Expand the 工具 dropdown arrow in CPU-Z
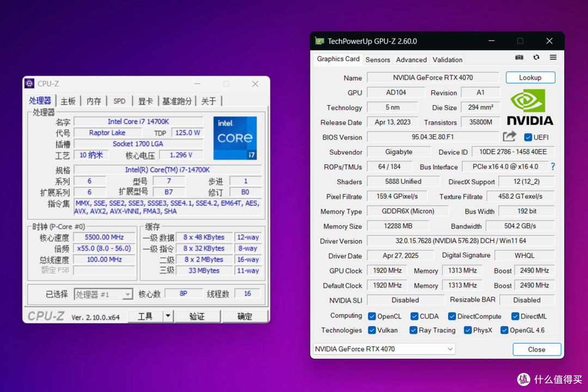 click(x=168, y=316)
